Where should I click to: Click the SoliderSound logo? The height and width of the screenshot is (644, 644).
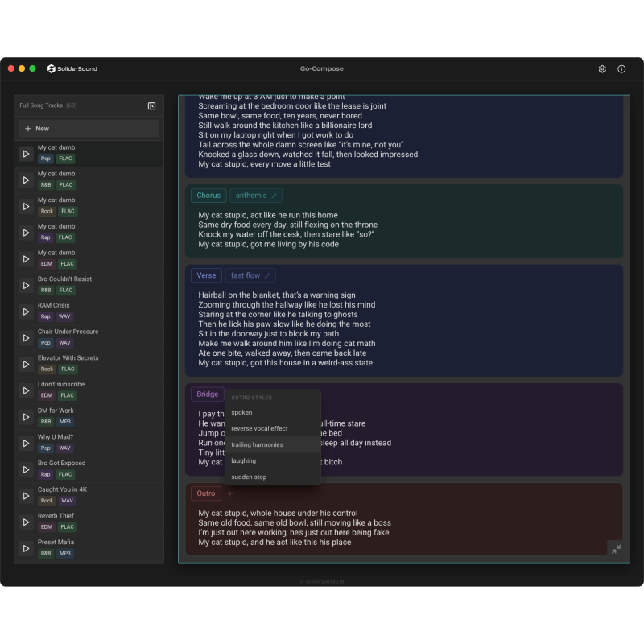72,68
